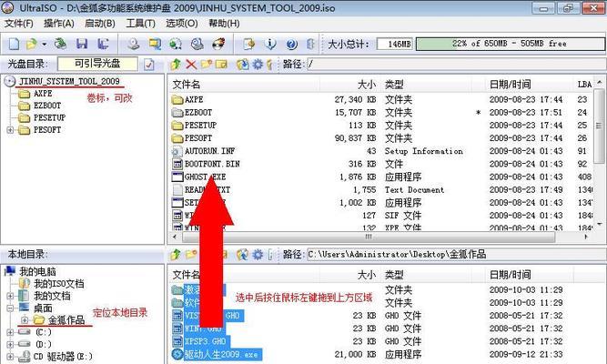607x364 pixels.
Task: Expand the (C:) drive node
Action: pos(10,332)
